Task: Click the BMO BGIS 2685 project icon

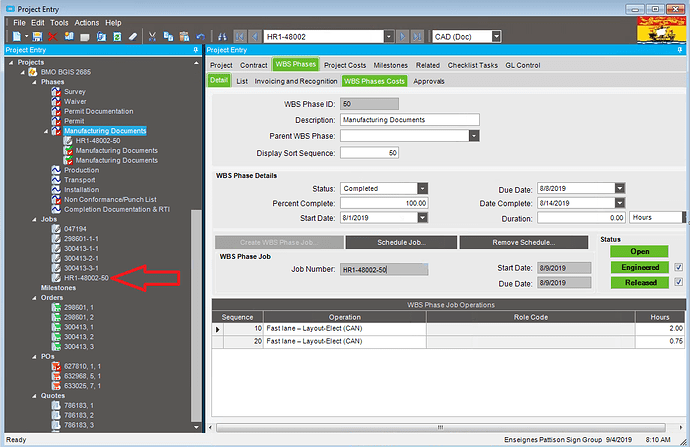Action: [x=33, y=72]
